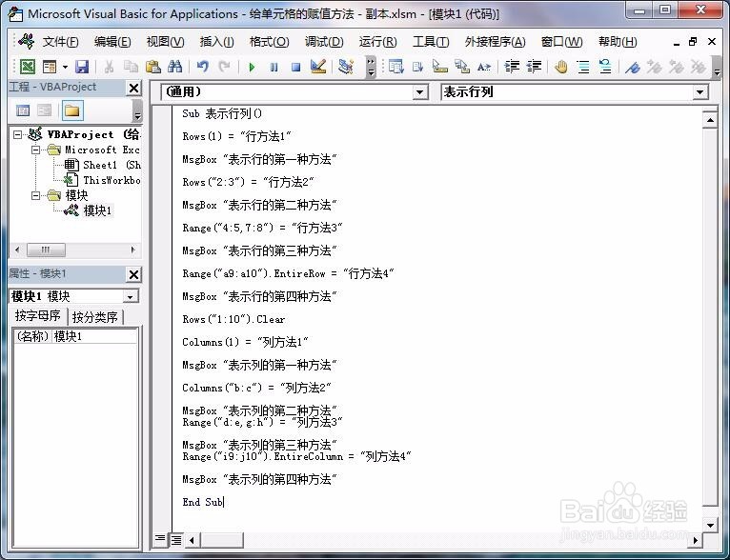The image size is (730, 560).
Task: Switch to the 按分类序 tab
Action: click(95, 317)
